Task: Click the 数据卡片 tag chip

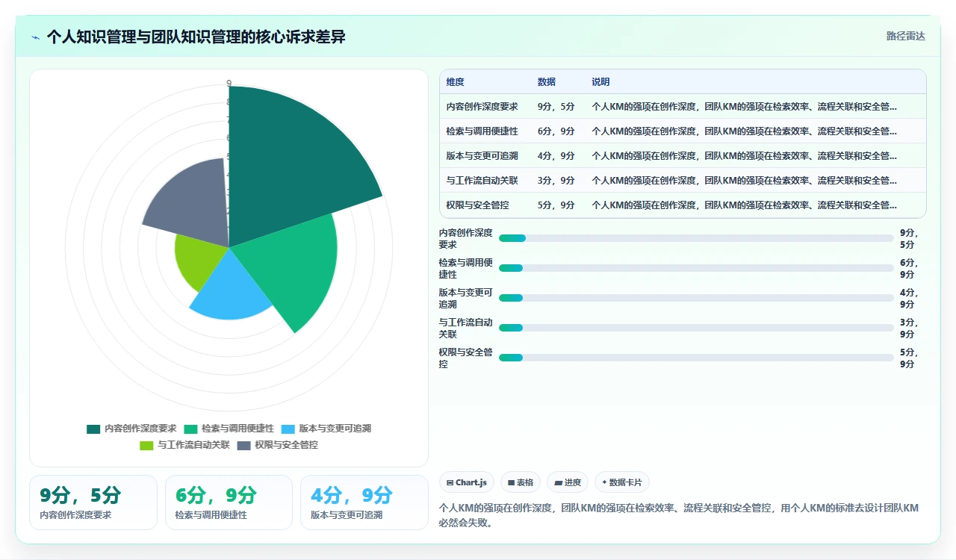Action: (x=622, y=482)
